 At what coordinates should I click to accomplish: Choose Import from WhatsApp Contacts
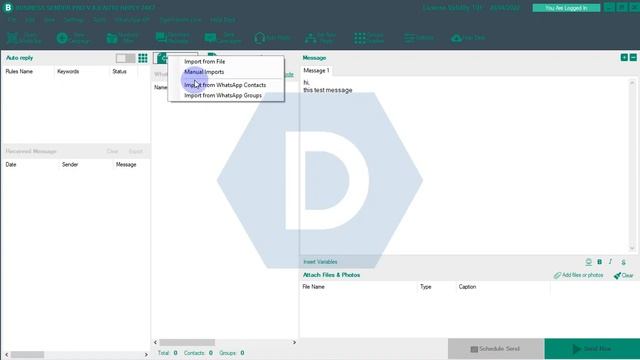[226, 85]
